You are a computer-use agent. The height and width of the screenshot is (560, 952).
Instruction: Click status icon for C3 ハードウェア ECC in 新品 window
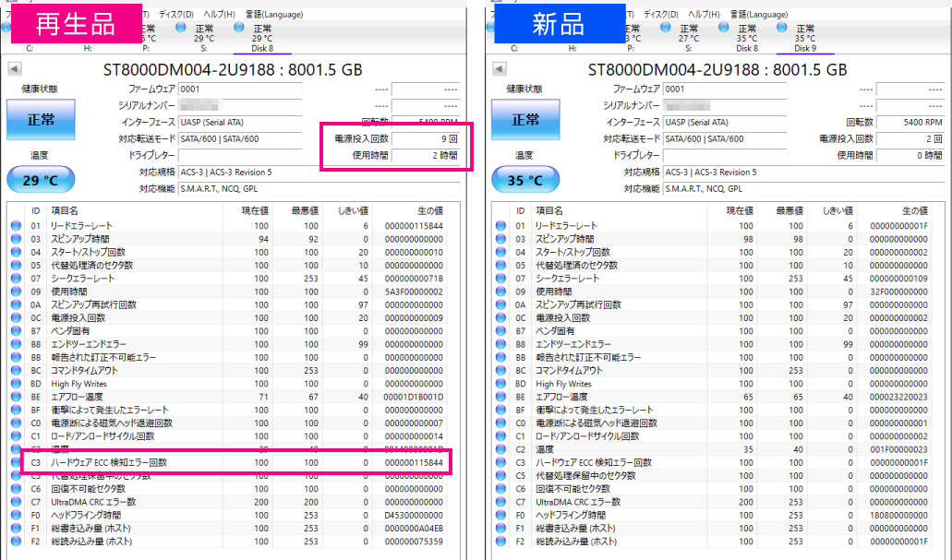pos(500,462)
